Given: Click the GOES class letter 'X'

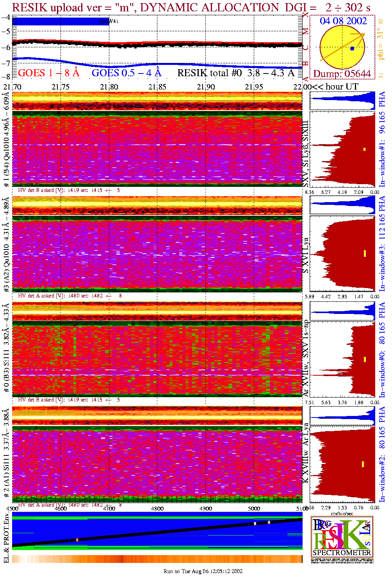Looking at the screenshot, I should point(306,15).
